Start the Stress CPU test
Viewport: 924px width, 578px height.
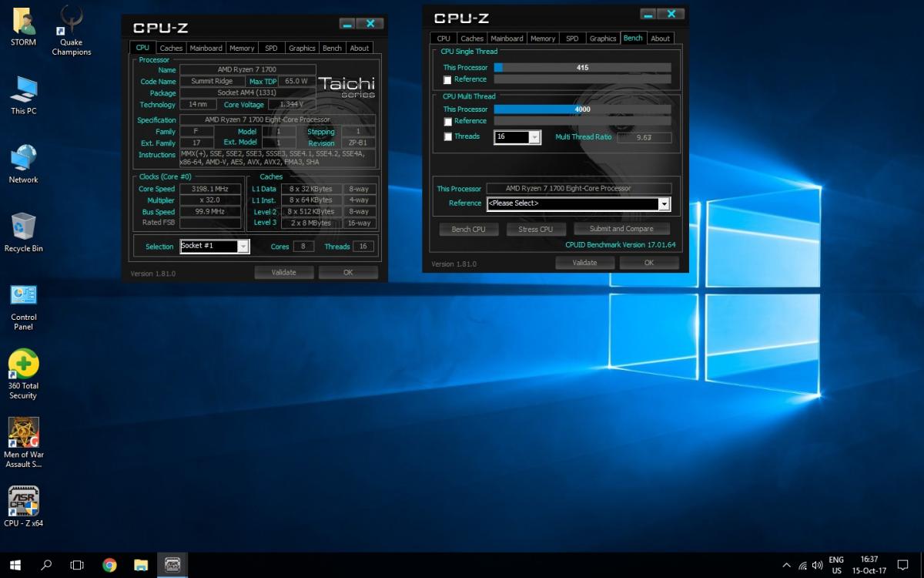coord(535,229)
